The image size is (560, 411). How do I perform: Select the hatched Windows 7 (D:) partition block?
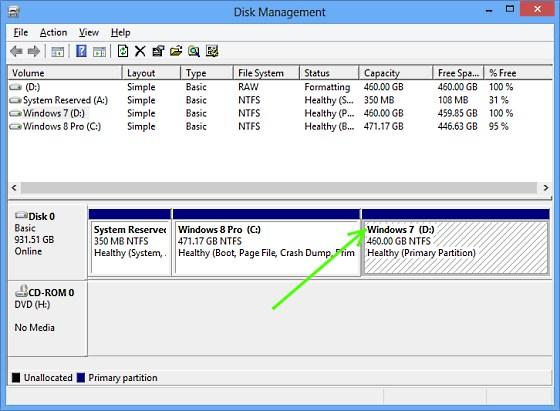pos(456,243)
